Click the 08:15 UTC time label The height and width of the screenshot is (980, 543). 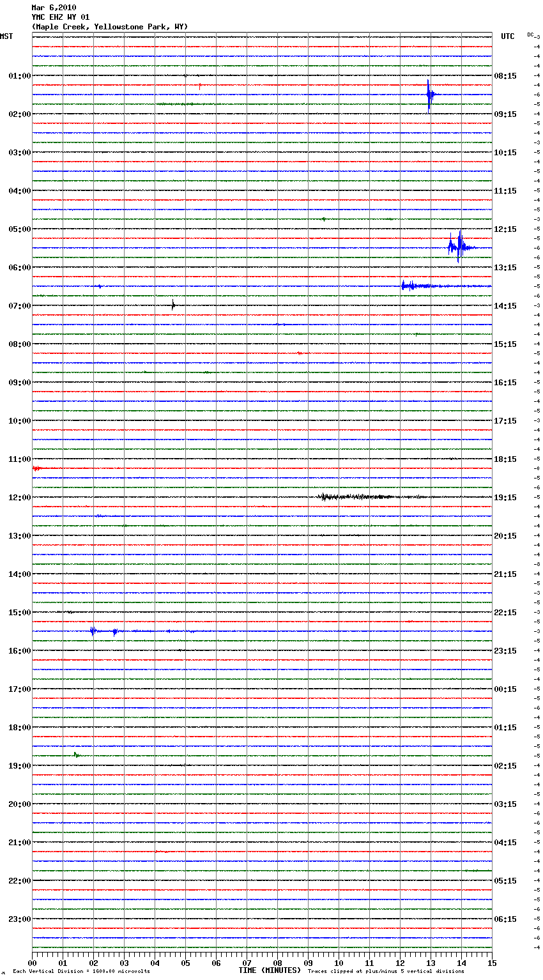(x=505, y=76)
